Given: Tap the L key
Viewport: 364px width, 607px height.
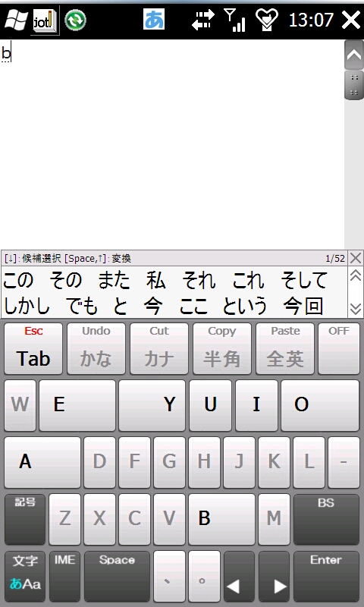Looking at the screenshot, I should (309, 462).
